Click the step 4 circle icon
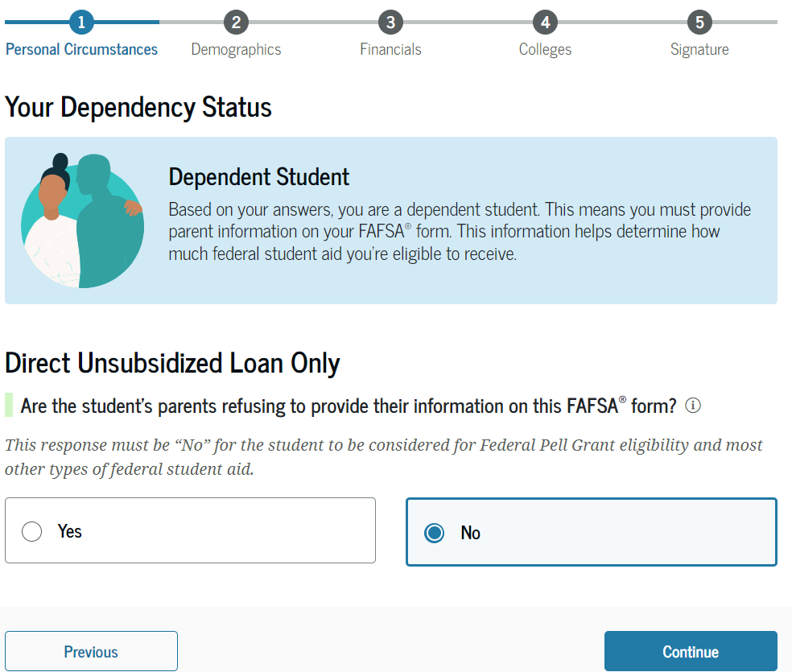This screenshot has width=792, height=672. (x=545, y=22)
